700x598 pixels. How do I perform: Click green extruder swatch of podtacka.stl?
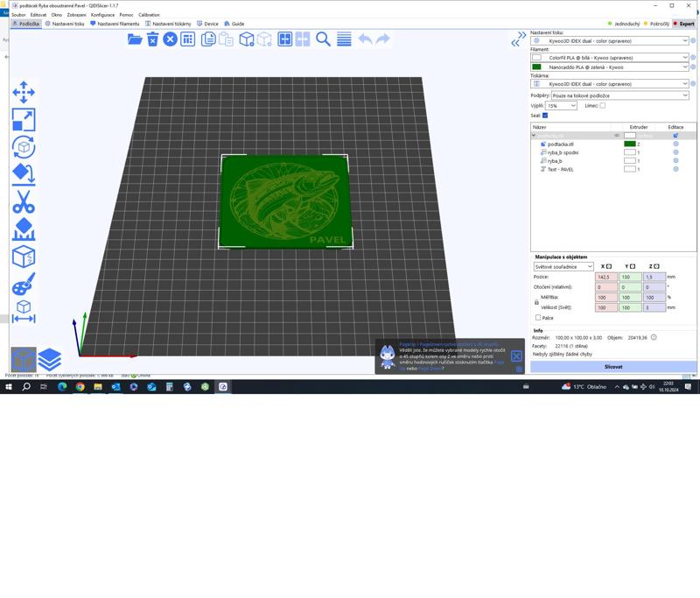(x=629, y=144)
